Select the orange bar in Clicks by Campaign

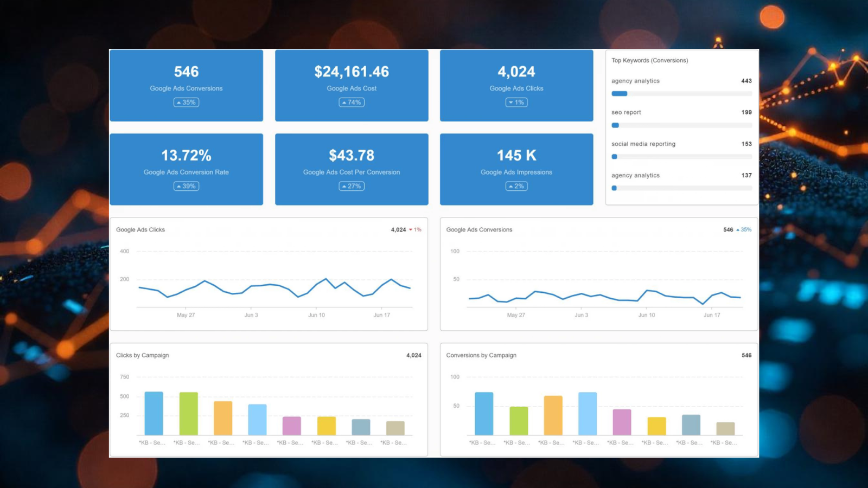(x=223, y=418)
